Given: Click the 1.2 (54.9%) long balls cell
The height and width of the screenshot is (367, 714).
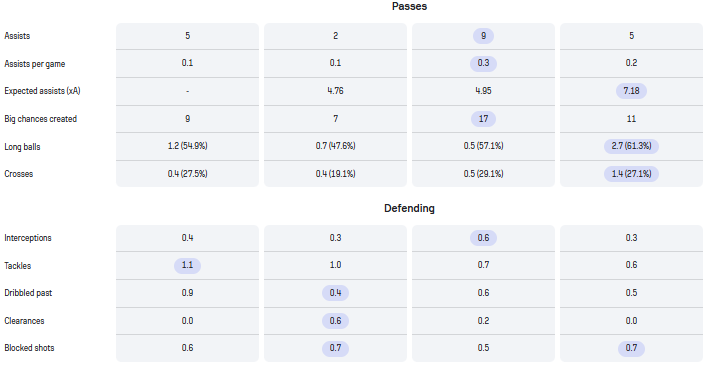Looking at the screenshot, I should pyautogui.click(x=187, y=146).
